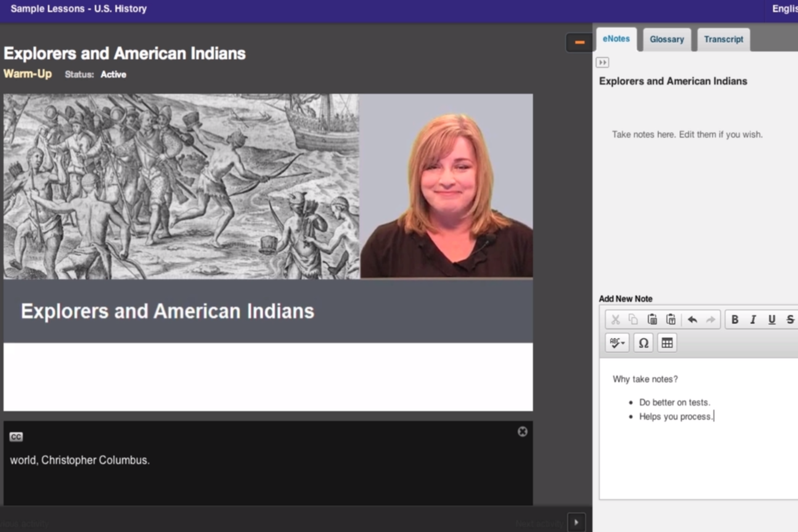Screen dimensions: 798x532
Task: Click 'Sample Lessons - U.S. History' header title
Action: point(78,9)
